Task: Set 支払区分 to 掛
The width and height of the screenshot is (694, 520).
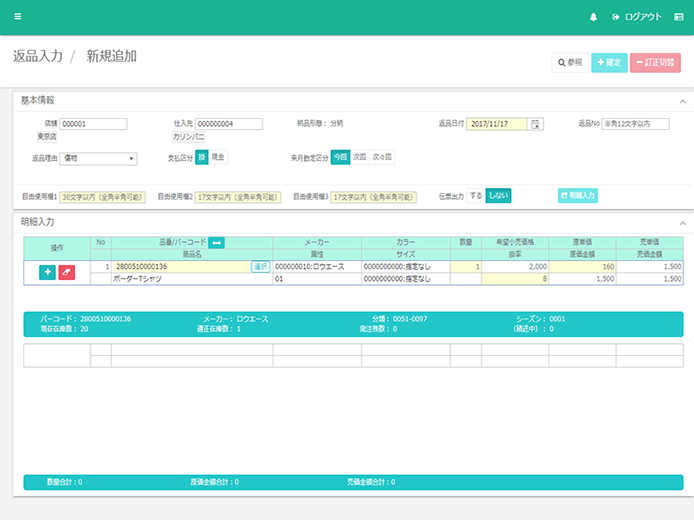Action: point(201,157)
